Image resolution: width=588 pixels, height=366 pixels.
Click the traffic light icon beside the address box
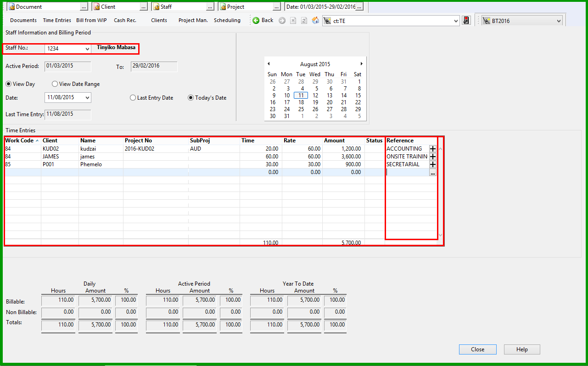tap(466, 21)
